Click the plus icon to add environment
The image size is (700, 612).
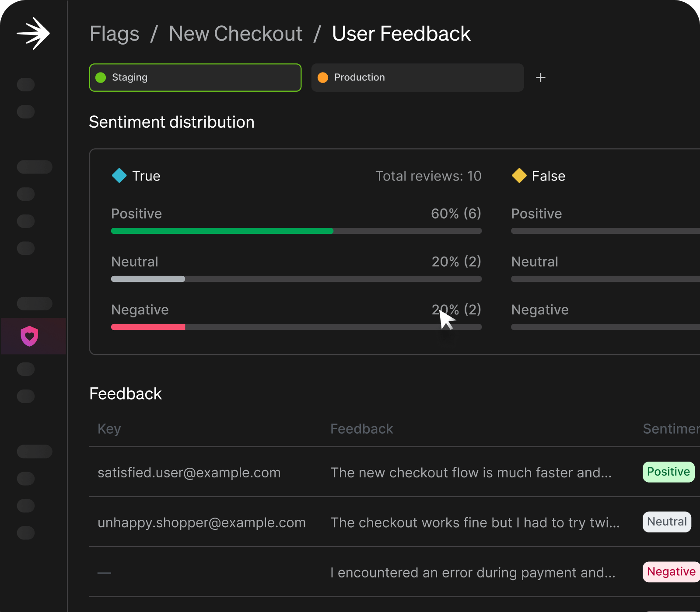click(541, 78)
